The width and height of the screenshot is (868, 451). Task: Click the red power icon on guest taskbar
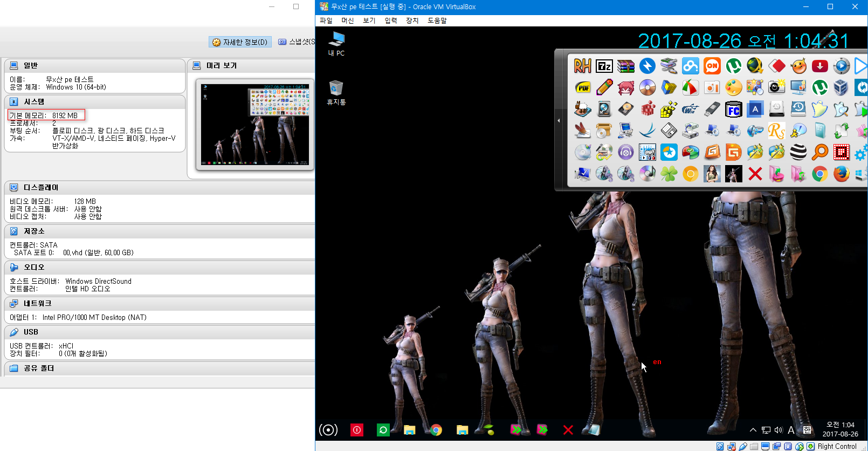357,430
